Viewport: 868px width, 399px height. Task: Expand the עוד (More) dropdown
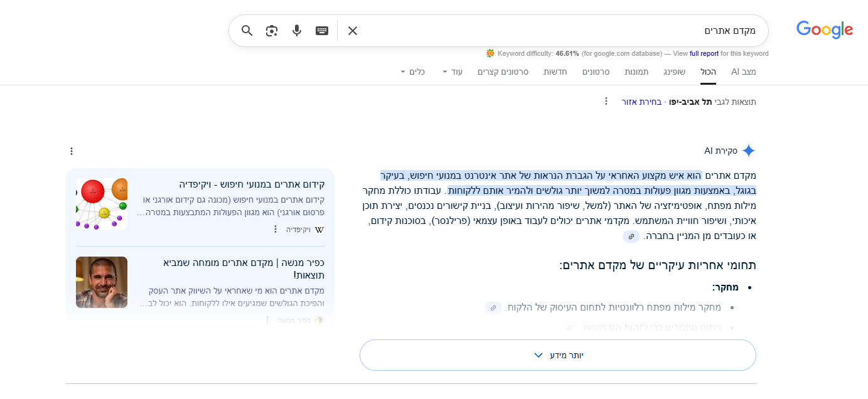[452, 72]
